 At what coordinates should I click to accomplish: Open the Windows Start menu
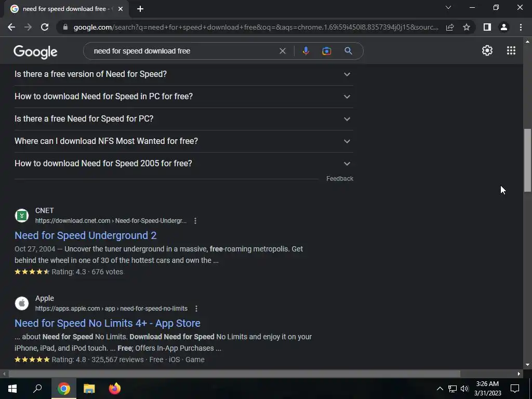click(12, 389)
